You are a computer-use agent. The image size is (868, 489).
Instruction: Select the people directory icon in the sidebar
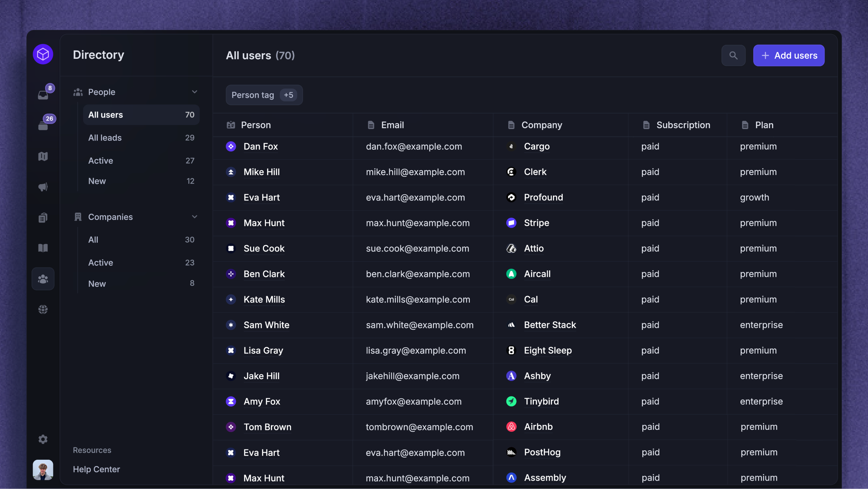43,279
